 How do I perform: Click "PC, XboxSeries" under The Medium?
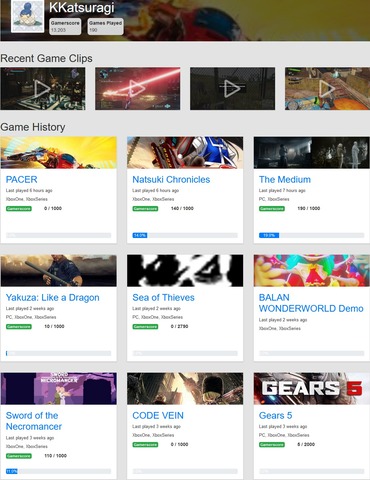point(274,199)
